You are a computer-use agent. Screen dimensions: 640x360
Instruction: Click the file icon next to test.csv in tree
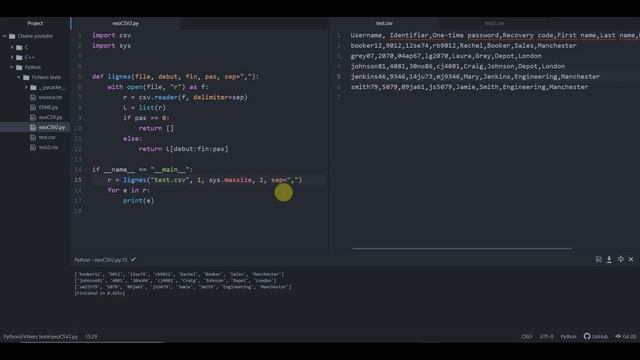33,137
